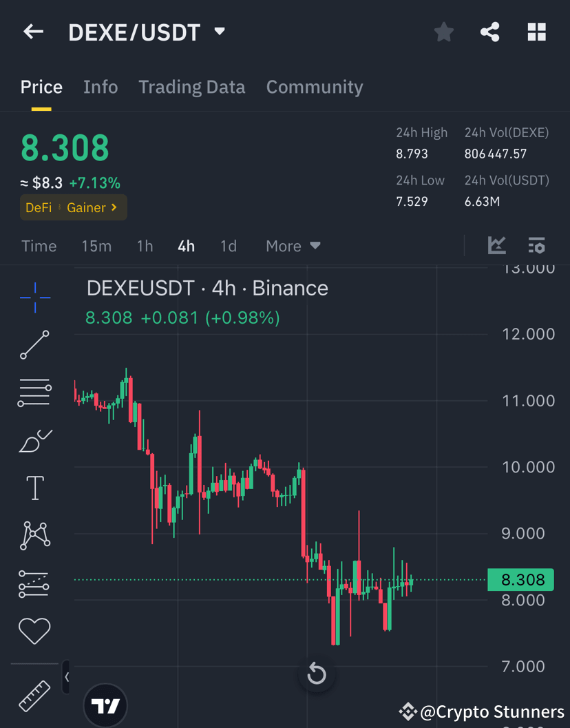Select the 1d timeframe
Screen dimensions: 570x728
click(x=228, y=246)
